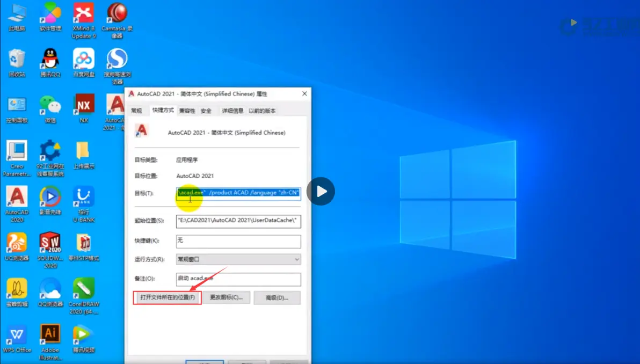Click the AutoCAD shortcut icon inside the properties dialog
Screen dimensions: 640x364
click(x=142, y=130)
